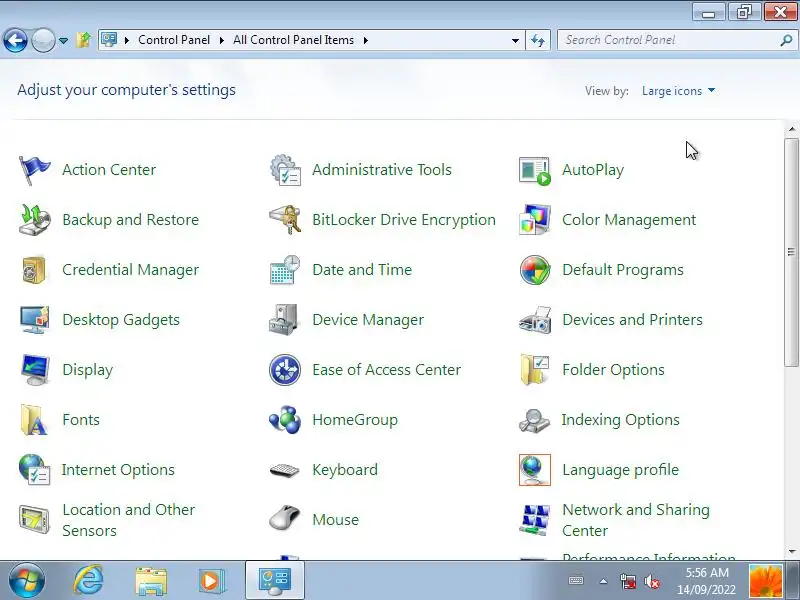Open the Credential Manager safe icon

point(34,270)
